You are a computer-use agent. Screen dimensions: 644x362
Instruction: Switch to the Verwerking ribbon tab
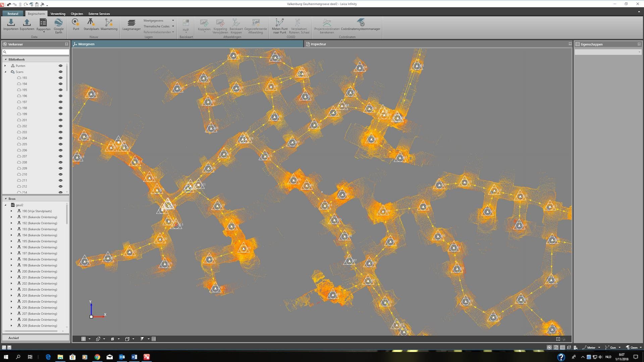[58, 14]
